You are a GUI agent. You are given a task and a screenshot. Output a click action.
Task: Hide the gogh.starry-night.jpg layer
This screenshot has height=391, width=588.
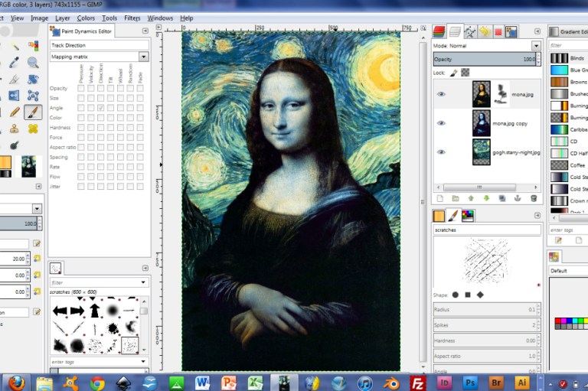click(x=441, y=152)
